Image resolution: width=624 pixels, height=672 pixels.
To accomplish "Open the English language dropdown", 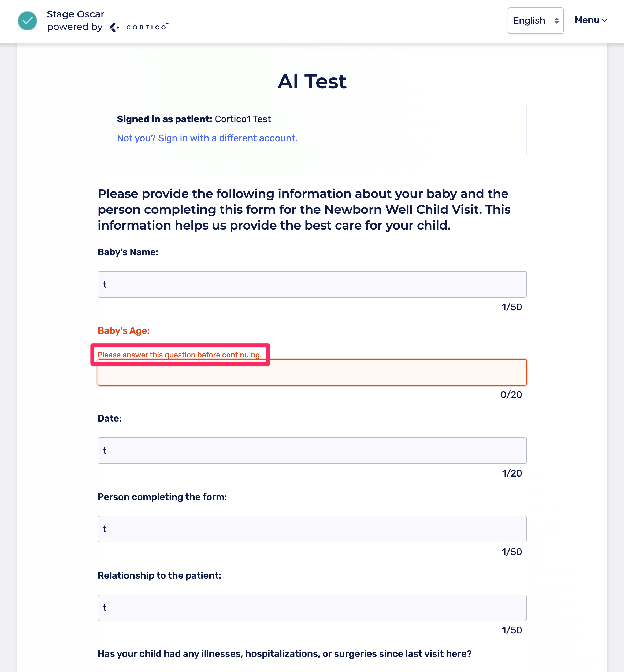I will click(535, 21).
